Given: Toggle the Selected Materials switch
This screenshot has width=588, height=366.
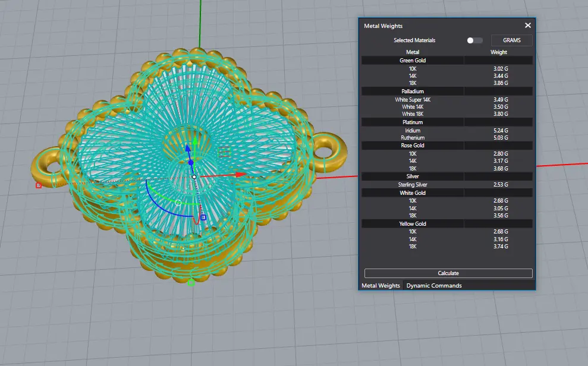Looking at the screenshot, I should [474, 40].
